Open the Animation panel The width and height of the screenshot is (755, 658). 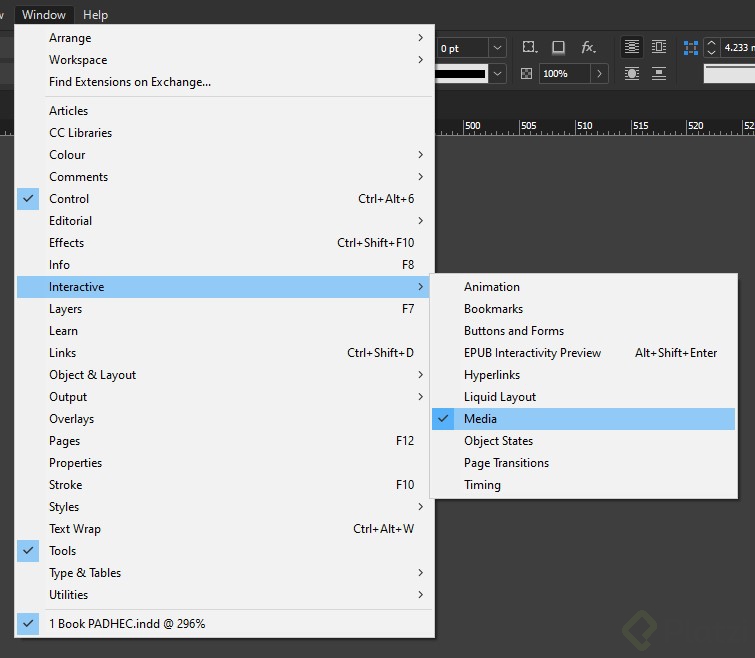click(584, 287)
